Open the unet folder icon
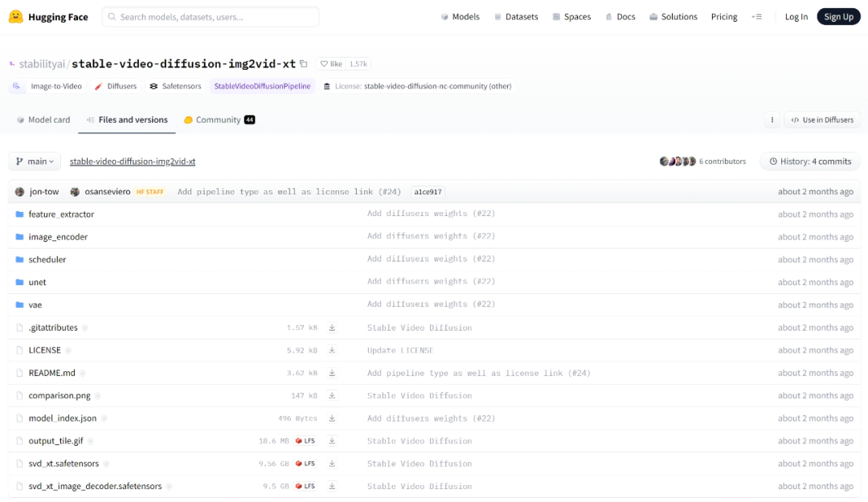This screenshot has width=868, height=502. tap(20, 282)
